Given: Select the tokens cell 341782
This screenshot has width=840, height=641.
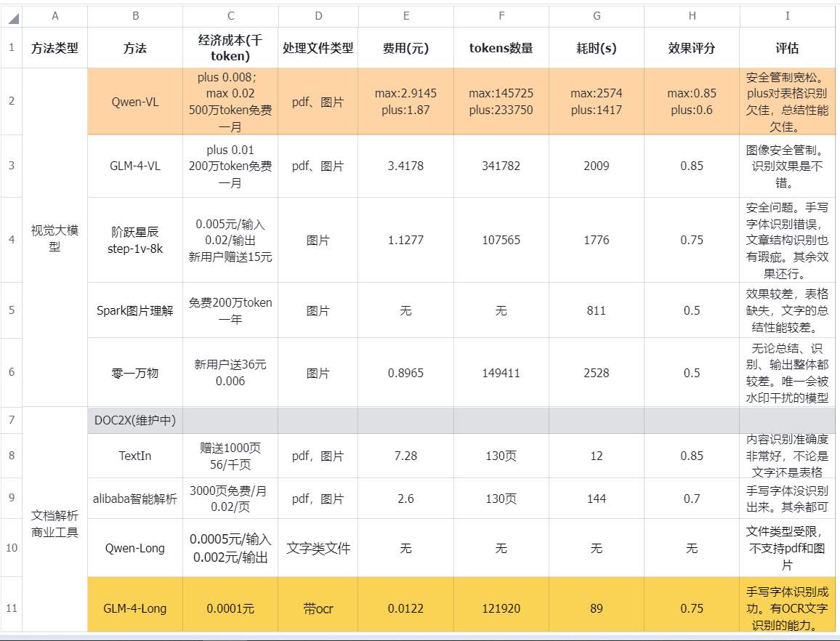Looking at the screenshot, I should coord(501,166).
